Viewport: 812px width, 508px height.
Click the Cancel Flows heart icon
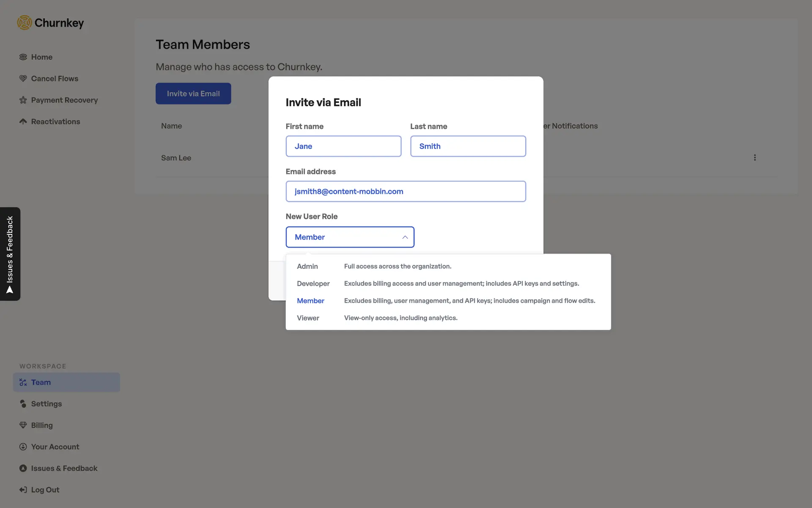pos(23,79)
